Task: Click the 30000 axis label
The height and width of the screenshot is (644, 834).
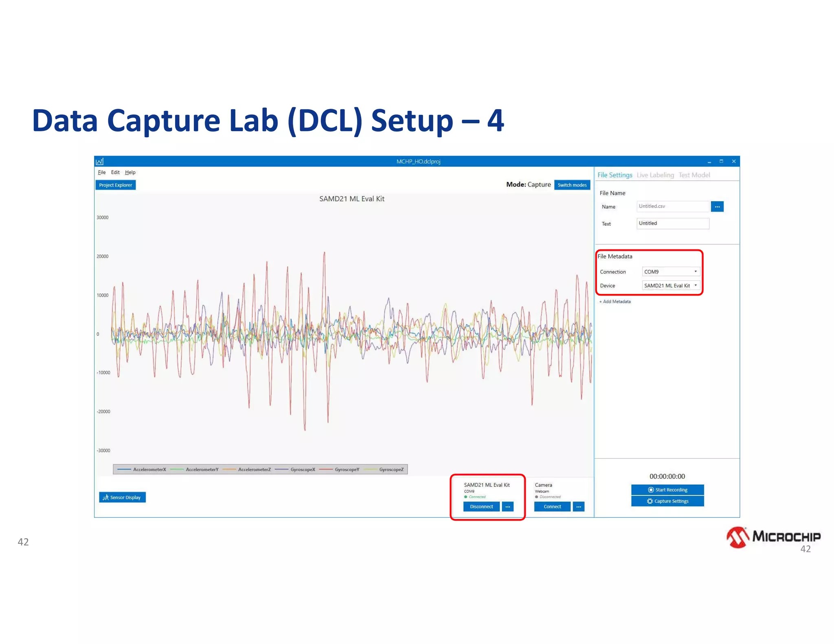Action: coord(103,218)
